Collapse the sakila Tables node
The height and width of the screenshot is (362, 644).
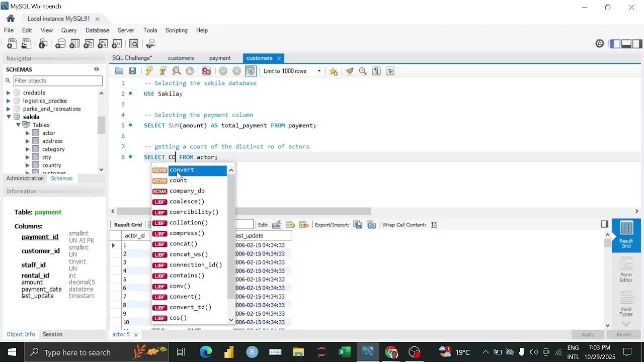[18, 125]
